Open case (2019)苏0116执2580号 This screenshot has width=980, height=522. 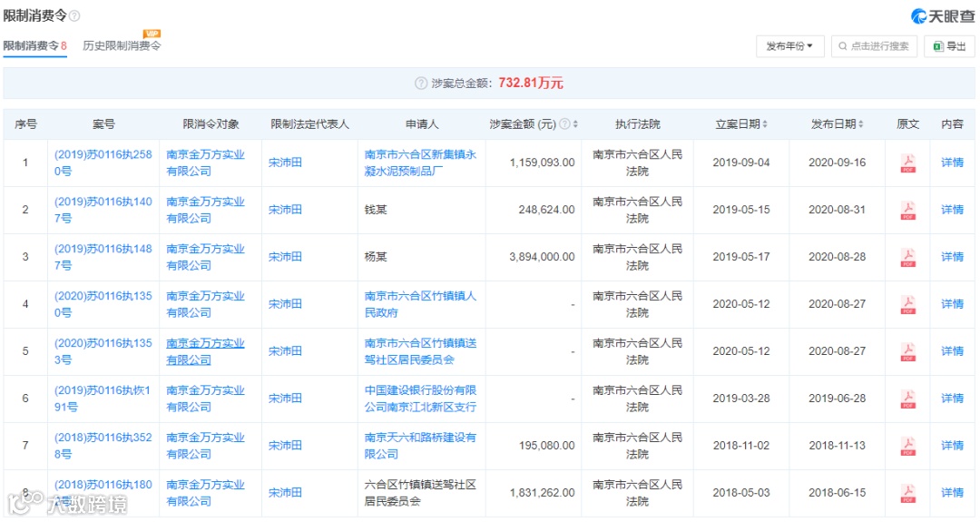(103, 163)
